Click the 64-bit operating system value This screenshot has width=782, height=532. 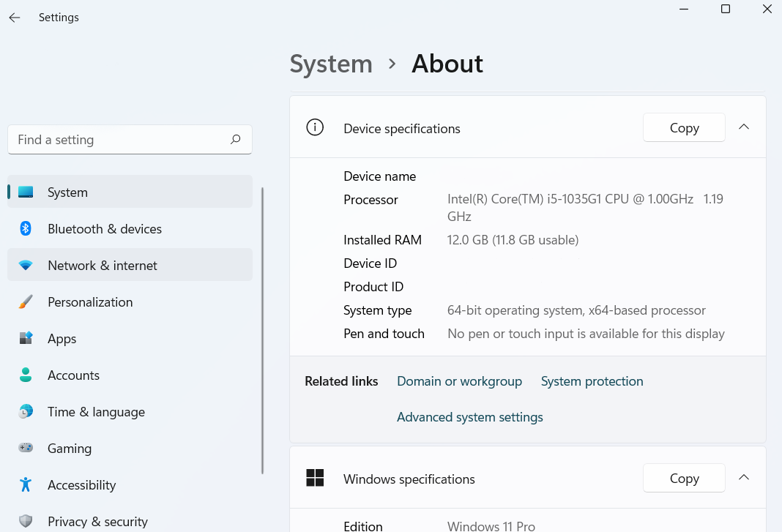click(x=576, y=310)
